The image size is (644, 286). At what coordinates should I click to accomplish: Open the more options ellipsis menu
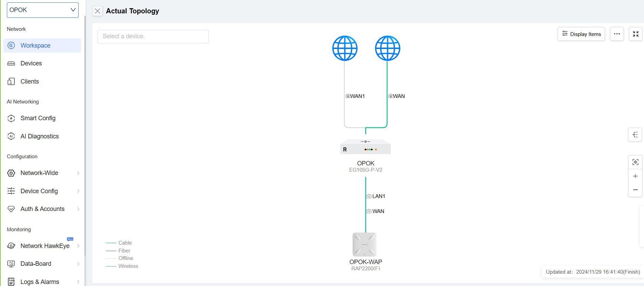pos(617,34)
